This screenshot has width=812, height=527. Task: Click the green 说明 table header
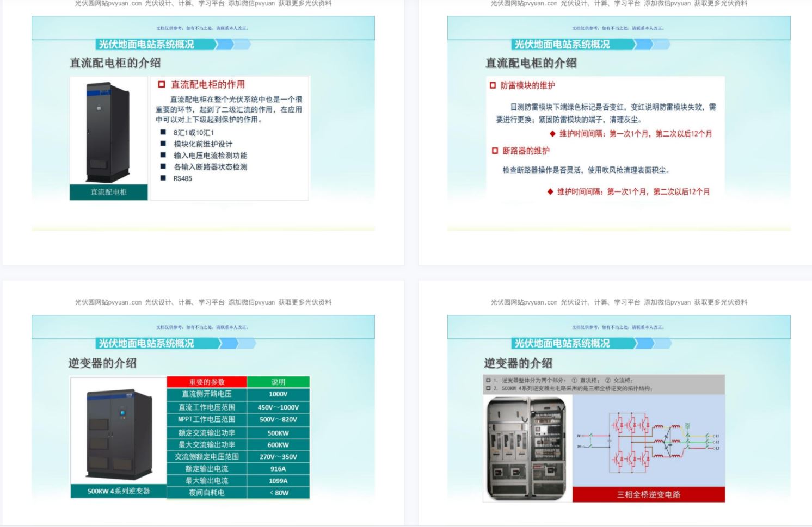coord(278,382)
